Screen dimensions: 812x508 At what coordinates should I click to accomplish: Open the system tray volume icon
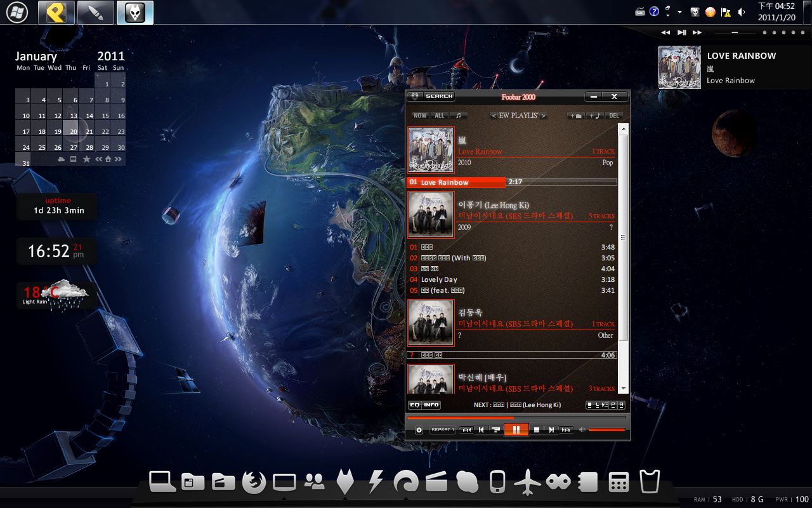point(742,12)
